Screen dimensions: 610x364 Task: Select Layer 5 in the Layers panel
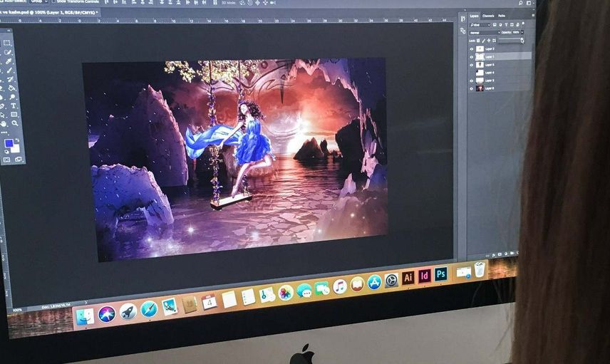(500, 65)
